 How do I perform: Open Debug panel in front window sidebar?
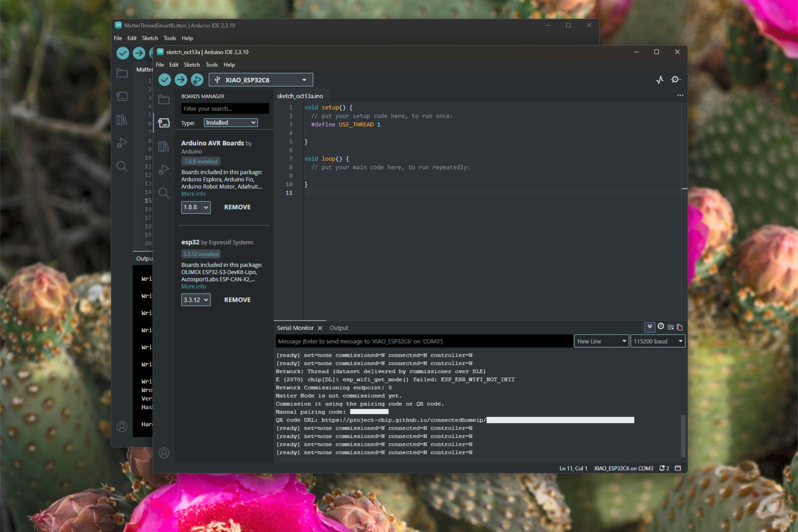(x=164, y=169)
